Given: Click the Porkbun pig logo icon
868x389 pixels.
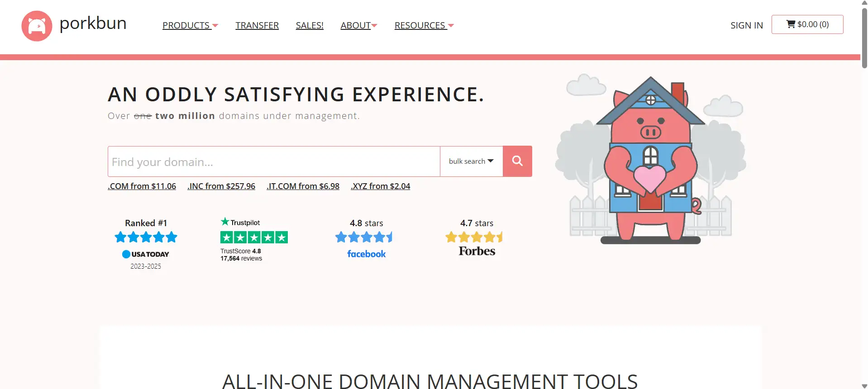Looking at the screenshot, I should [37, 26].
